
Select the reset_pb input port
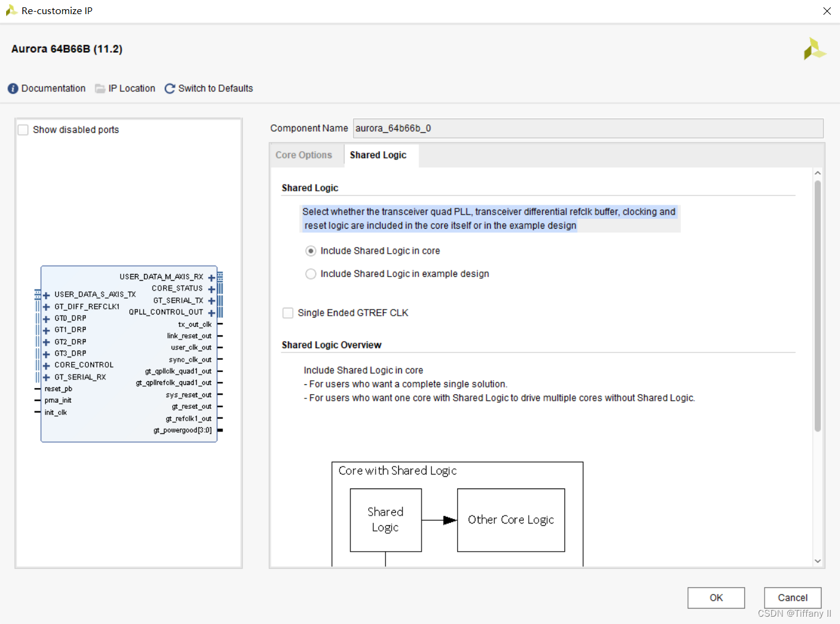pyautogui.click(x=58, y=389)
